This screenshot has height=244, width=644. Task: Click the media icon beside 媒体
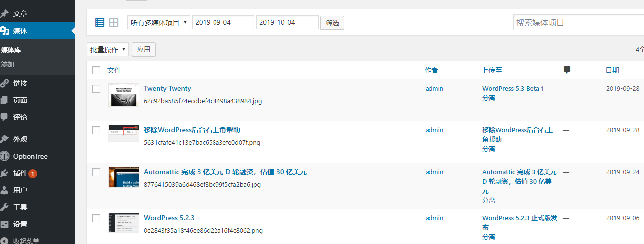tap(5, 31)
